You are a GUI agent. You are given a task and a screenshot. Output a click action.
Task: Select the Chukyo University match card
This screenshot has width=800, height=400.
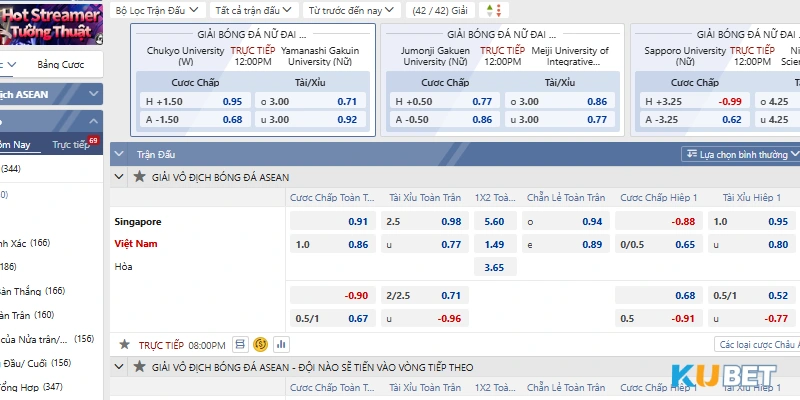point(253,80)
